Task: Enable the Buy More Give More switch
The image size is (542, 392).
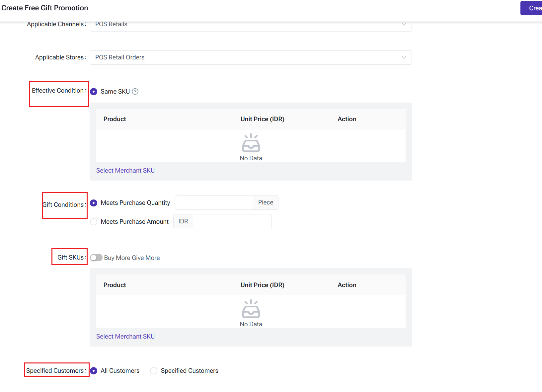Action: tap(96, 258)
